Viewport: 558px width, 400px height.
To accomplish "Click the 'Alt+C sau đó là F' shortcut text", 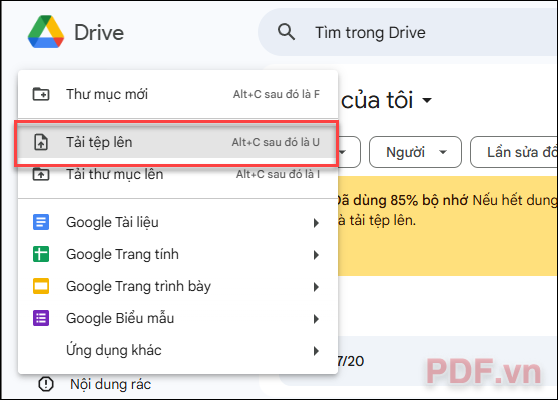I will coord(276,94).
